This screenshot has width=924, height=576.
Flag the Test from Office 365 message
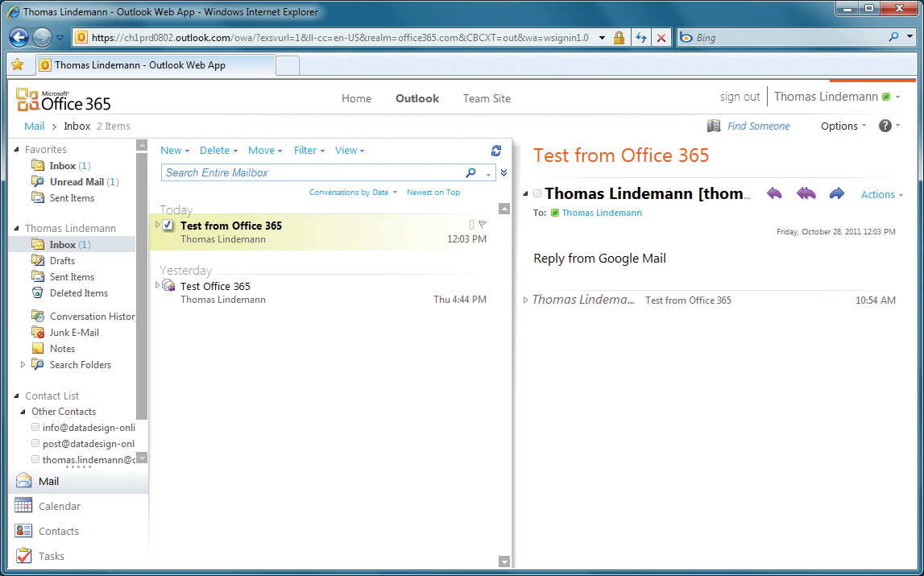pyautogui.click(x=482, y=225)
